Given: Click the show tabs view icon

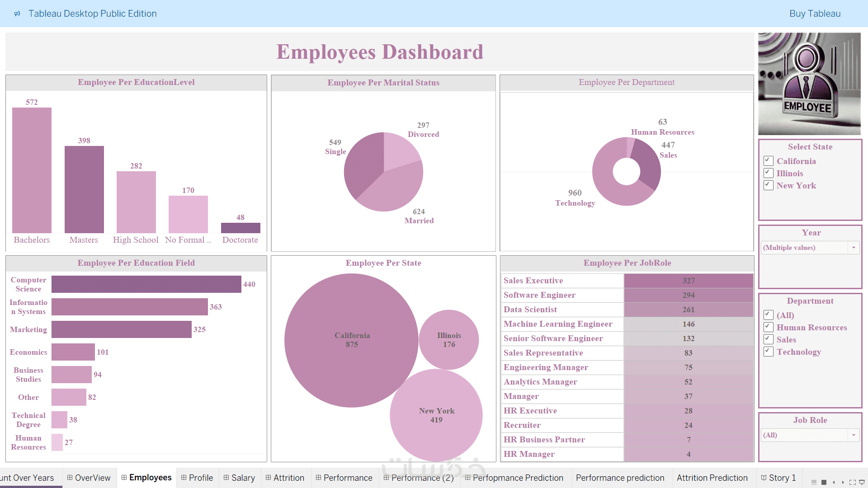Looking at the screenshot, I should [824, 482].
